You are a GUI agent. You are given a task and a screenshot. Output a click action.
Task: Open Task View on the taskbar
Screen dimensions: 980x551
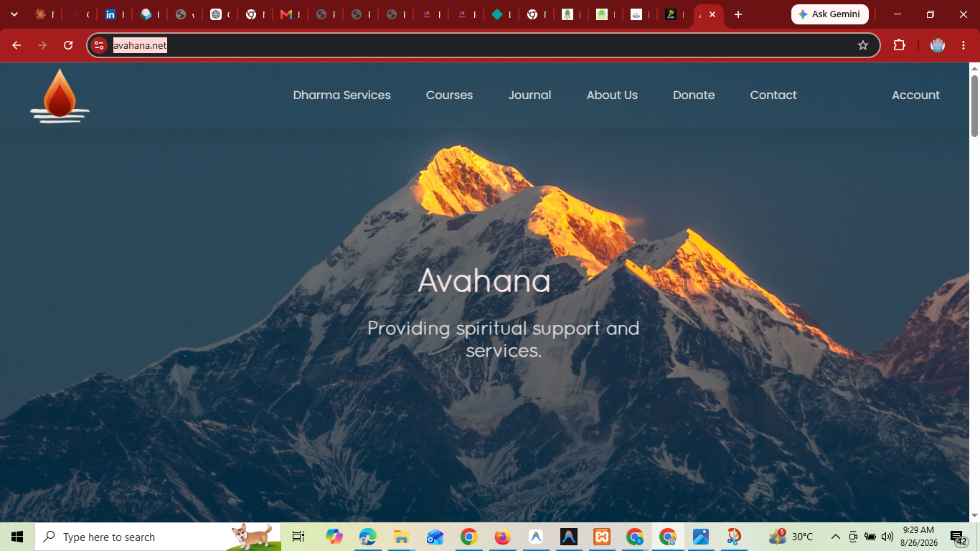(298, 537)
